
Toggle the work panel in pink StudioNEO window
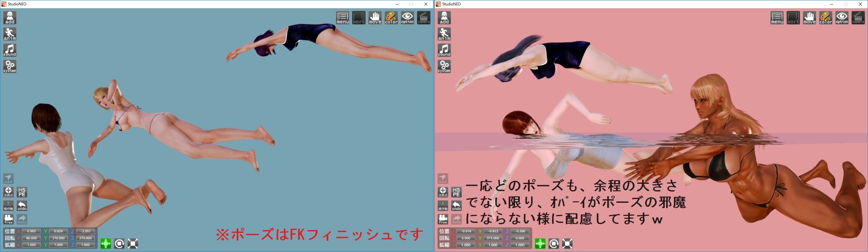tap(793, 18)
